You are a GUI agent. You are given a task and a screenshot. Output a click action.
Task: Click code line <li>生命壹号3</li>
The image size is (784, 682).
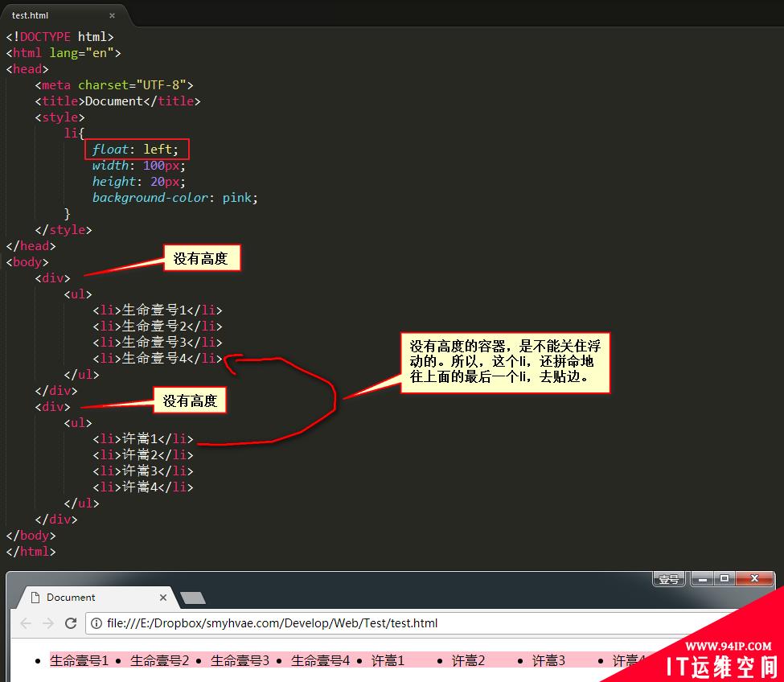(158, 342)
